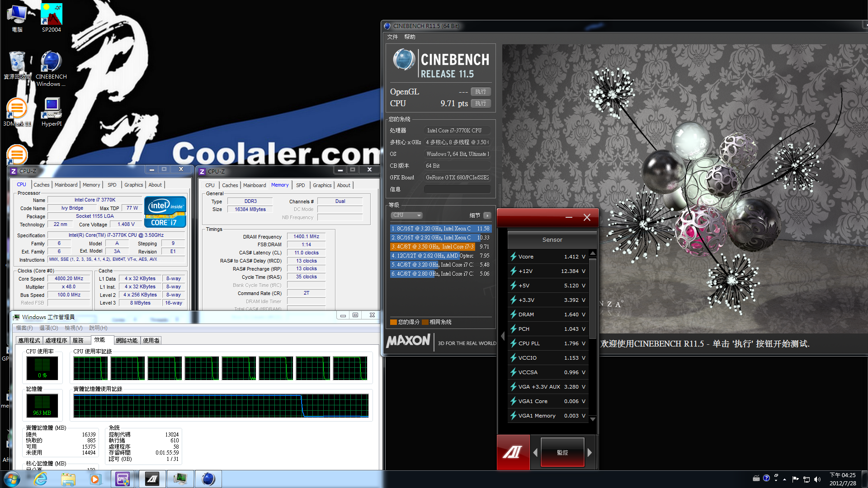Open Caches tab in left CPU-Z window
Image resolution: width=868 pixels, height=488 pixels.
coord(42,185)
